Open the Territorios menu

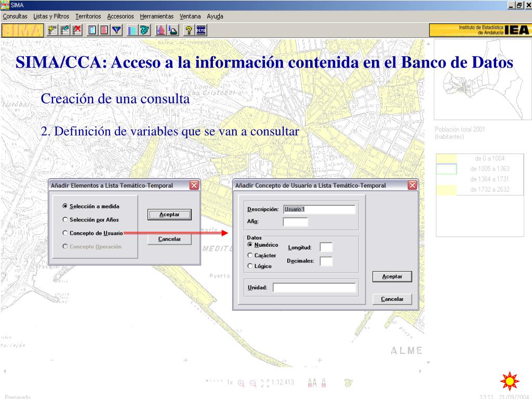point(88,16)
